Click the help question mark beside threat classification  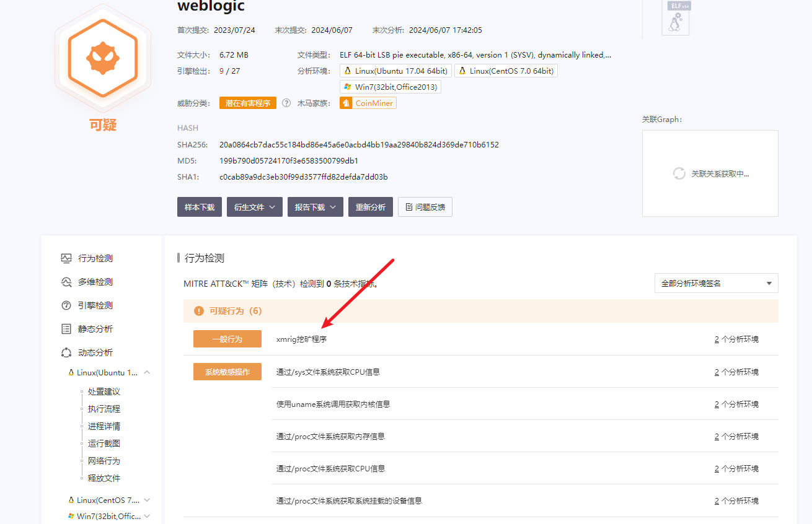click(x=286, y=103)
